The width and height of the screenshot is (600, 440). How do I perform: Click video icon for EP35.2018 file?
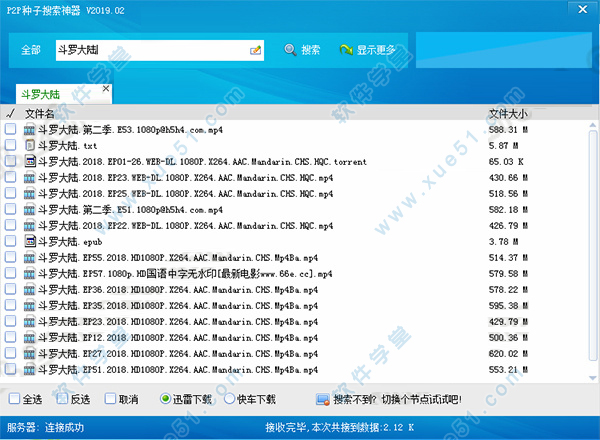29,306
